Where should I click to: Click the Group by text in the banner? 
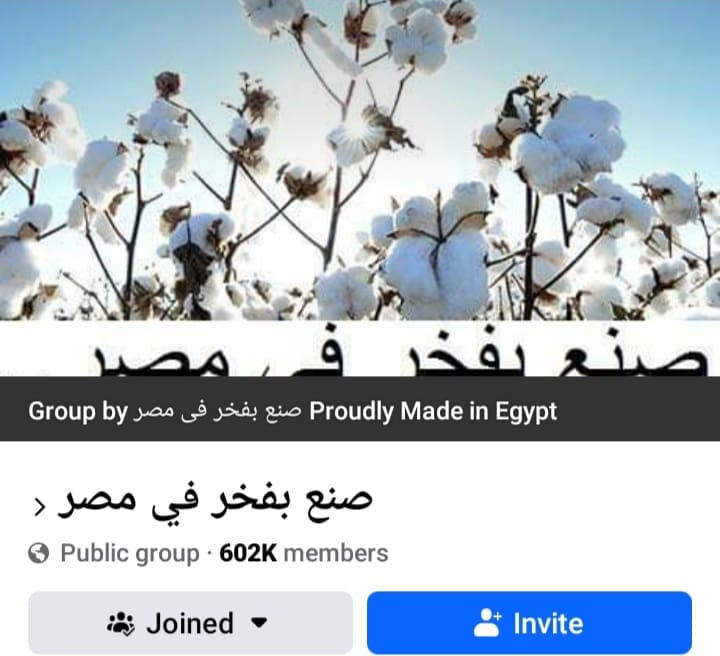tap(78, 411)
